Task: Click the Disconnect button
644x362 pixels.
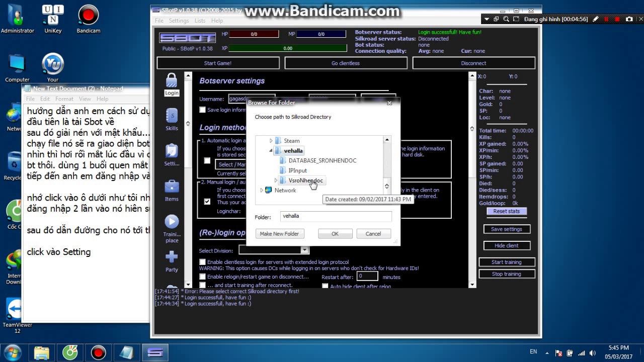Action: 473,63
